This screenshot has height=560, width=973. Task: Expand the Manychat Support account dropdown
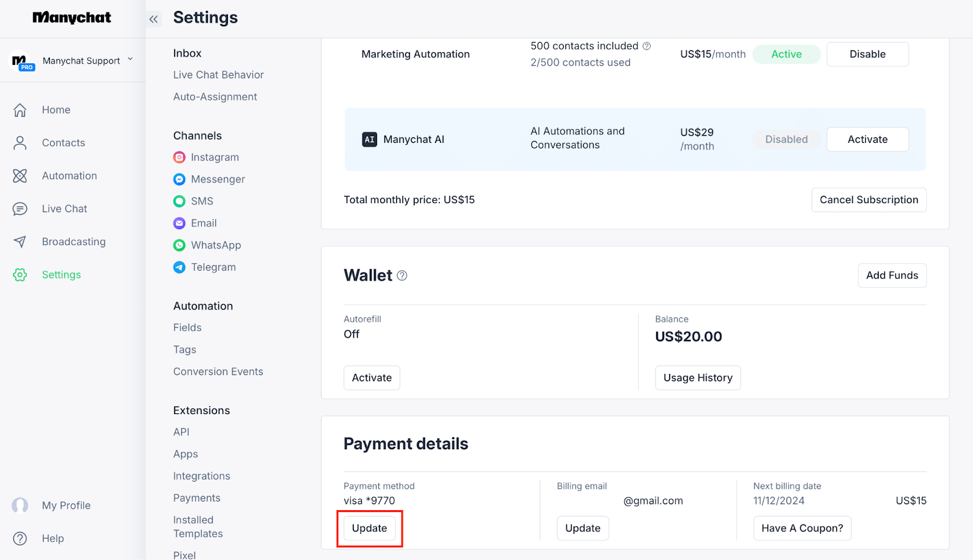point(130,60)
